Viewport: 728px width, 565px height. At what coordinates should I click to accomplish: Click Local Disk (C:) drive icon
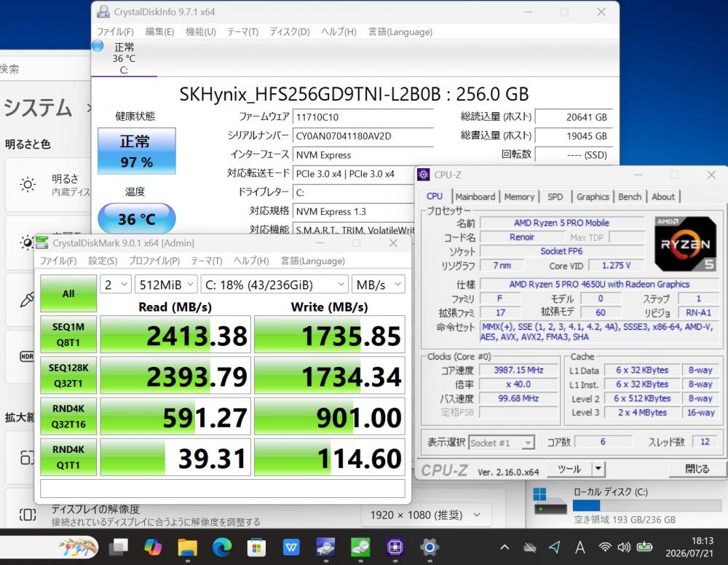click(550, 502)
